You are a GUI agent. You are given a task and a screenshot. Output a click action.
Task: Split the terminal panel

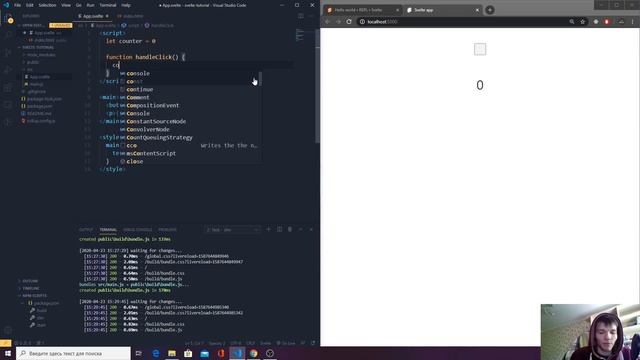280,229
